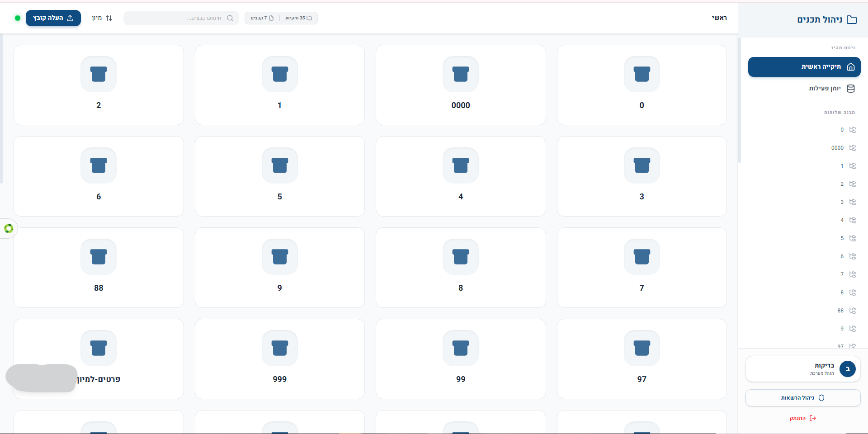Open folder 5 card icon
The image size is (868, 434).
(279, 165)
